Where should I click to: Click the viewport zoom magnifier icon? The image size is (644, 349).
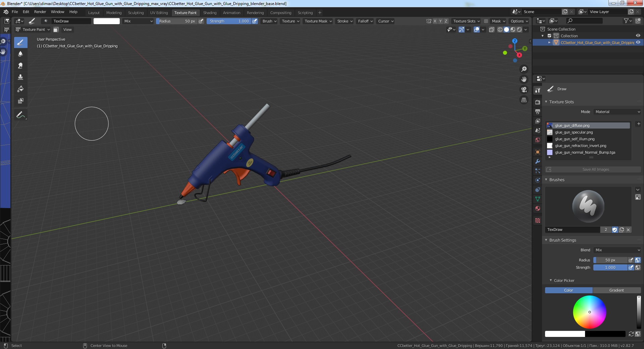pyautogui.click(x=524, y=69)
